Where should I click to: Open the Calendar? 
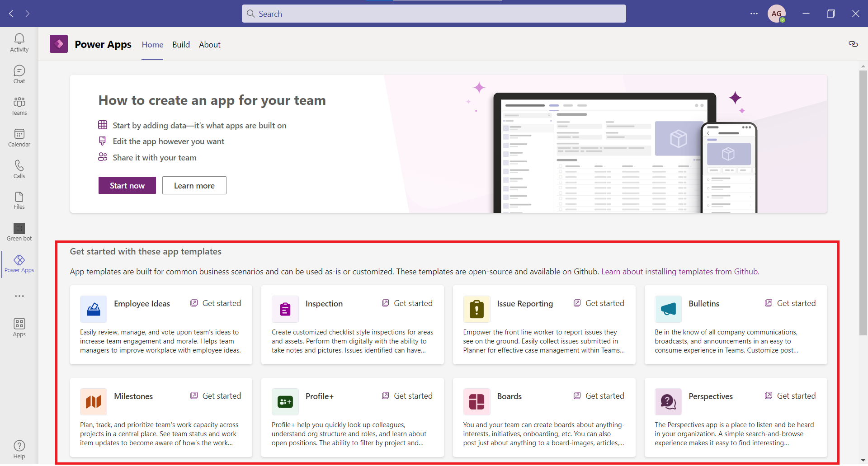[x=19, y=137]
